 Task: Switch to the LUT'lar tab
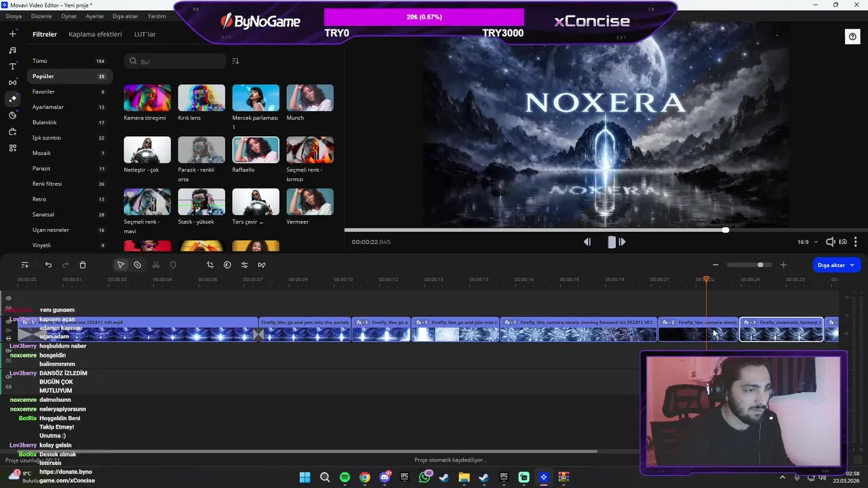(x=145, y=34)
